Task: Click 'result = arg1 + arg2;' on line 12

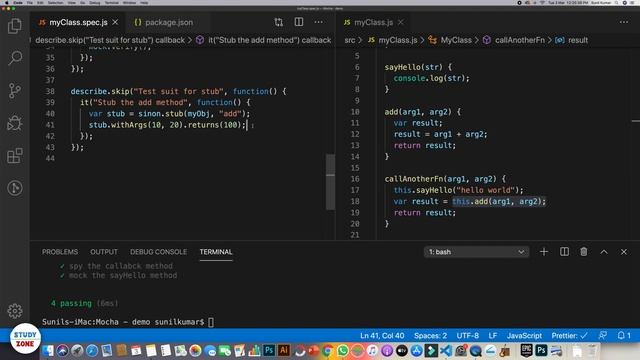Action: [440, 134]
